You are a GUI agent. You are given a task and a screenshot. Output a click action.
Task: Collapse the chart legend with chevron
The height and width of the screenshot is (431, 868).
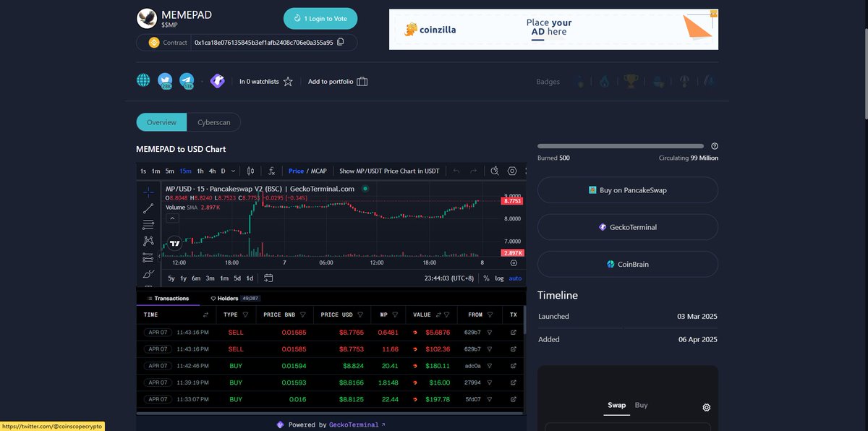point(173,218)
